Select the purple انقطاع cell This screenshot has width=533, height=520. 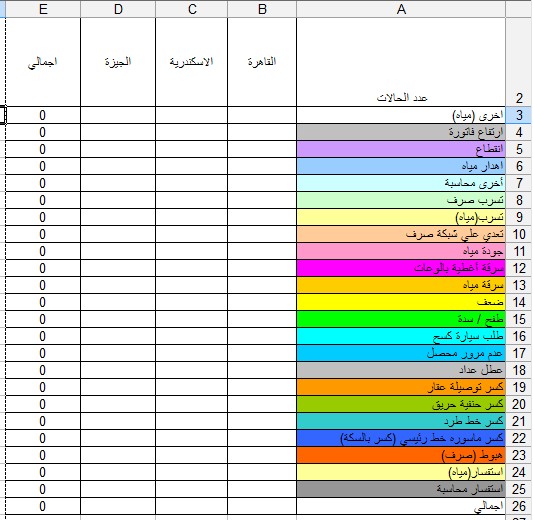click(x=401, y=149)
